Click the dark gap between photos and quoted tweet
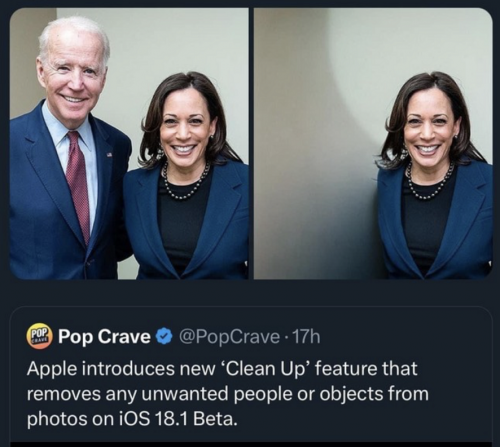This screenshot has width=500, height=447. (x=250, y=292)
